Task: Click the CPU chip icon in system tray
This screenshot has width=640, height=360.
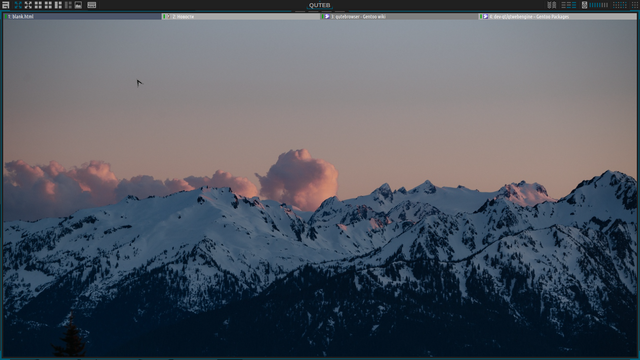Action: click(x=584, y=5)
